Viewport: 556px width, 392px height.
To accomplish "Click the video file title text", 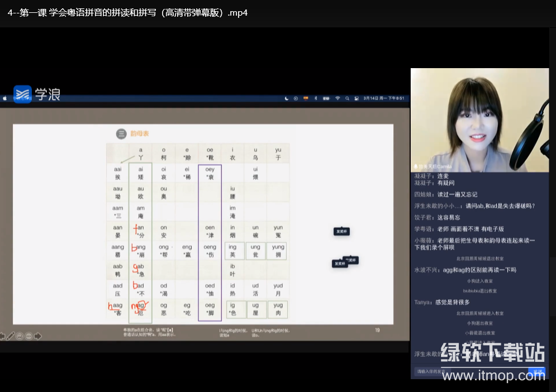I will pyautogui.click(x=127, y=12).
